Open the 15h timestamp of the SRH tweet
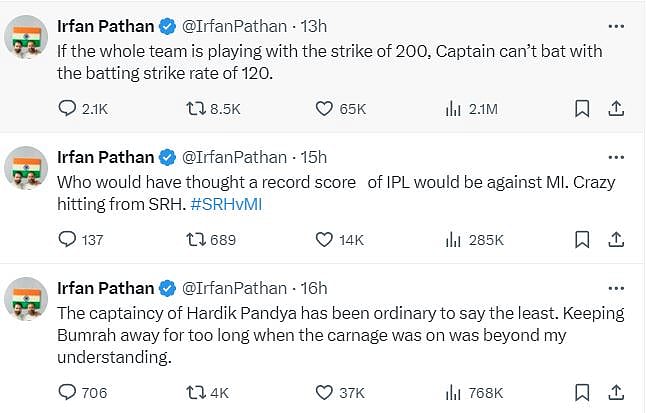The height and width of the screenshot is (413, 646). pyautogui.click(x=313, y=157)
